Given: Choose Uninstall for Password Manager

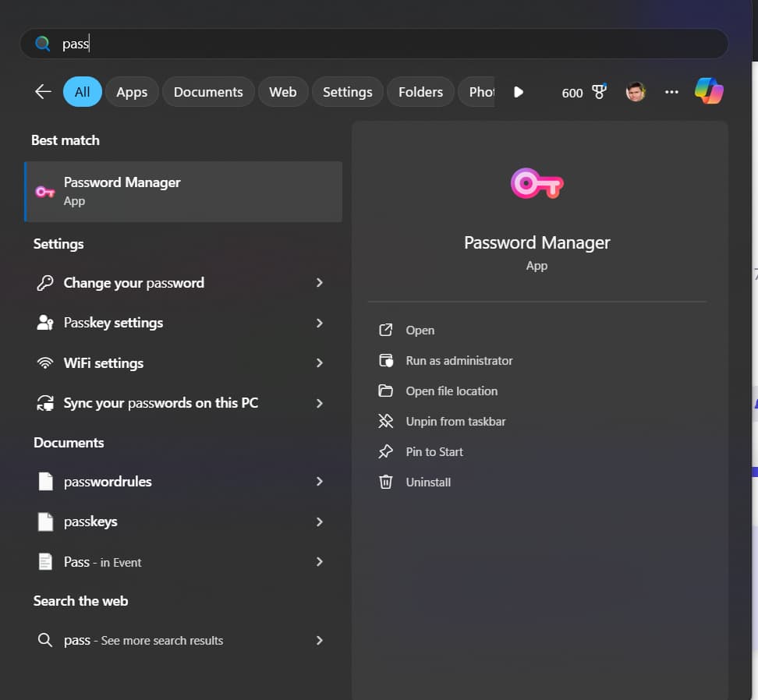Looking at the screenshot, I should [428, 482].
